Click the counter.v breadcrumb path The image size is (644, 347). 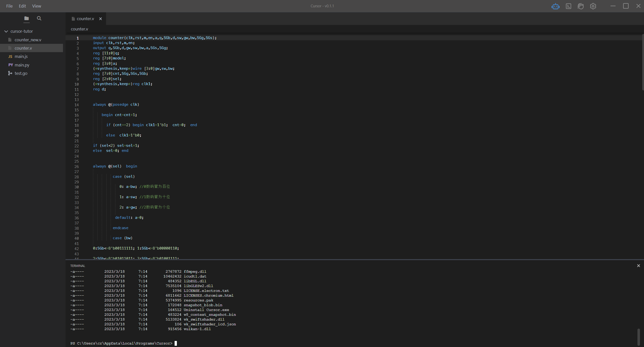79,29
